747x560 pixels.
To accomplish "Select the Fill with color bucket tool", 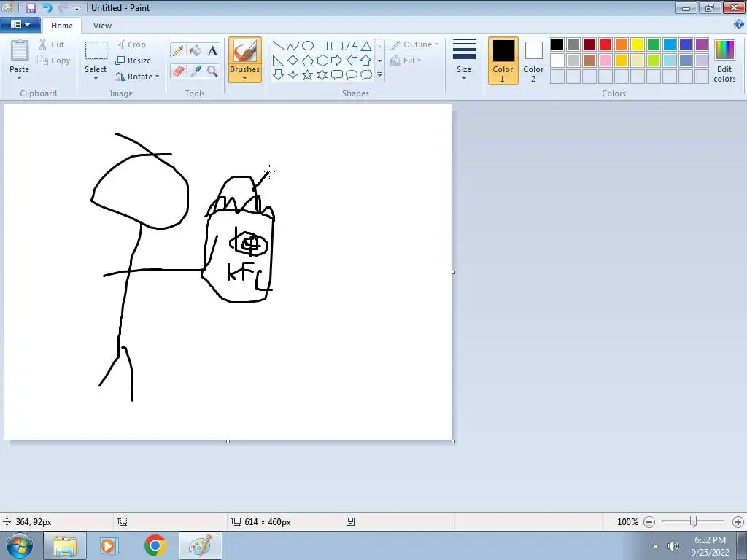I will (x=196, y=50).
